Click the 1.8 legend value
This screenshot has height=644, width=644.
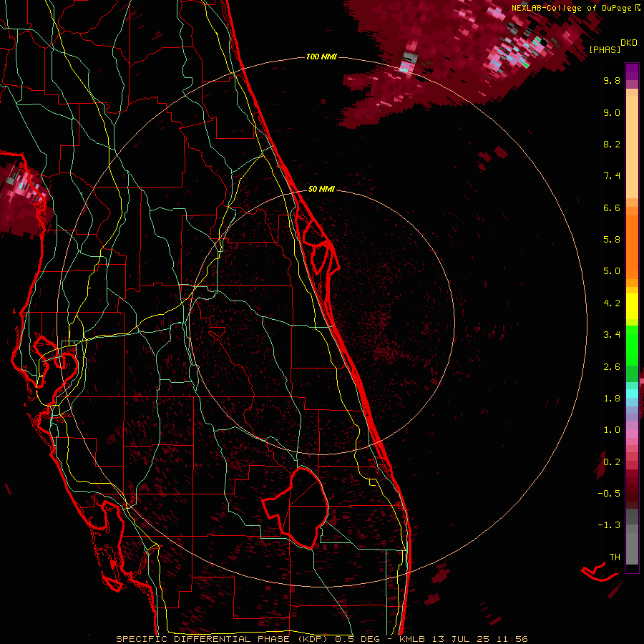click(612, 399)
